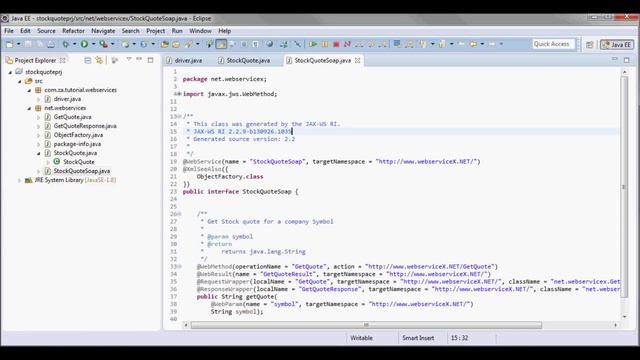
Task: Click the globe Open Web Browser toolbar icon
Action: tap(269, 44)
